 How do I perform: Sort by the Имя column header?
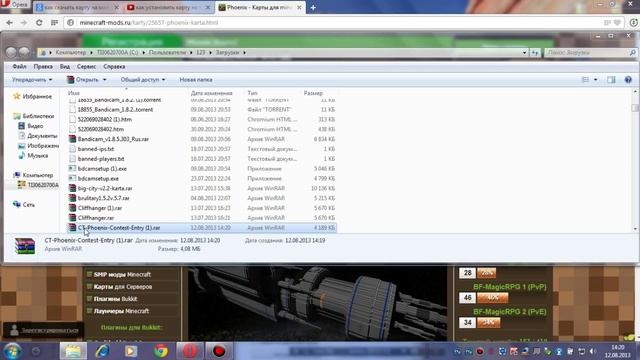(x=74, y=93)
